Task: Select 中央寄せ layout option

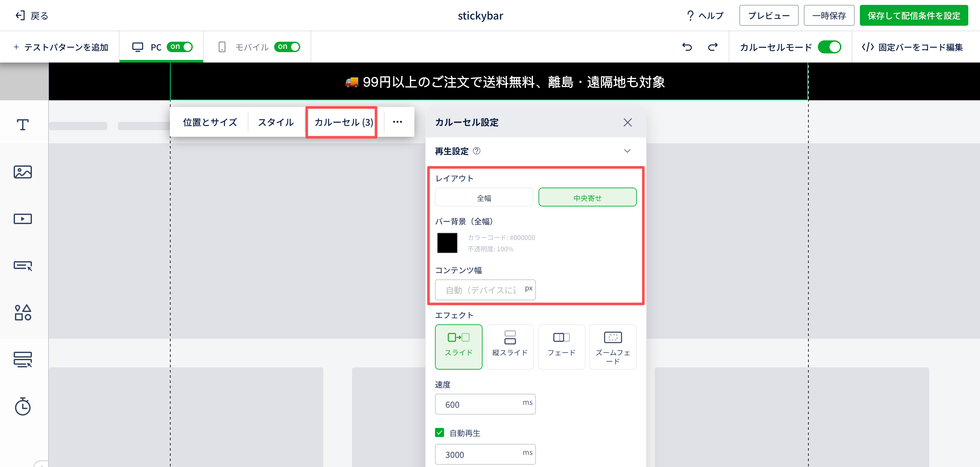Action: (587, 198)
